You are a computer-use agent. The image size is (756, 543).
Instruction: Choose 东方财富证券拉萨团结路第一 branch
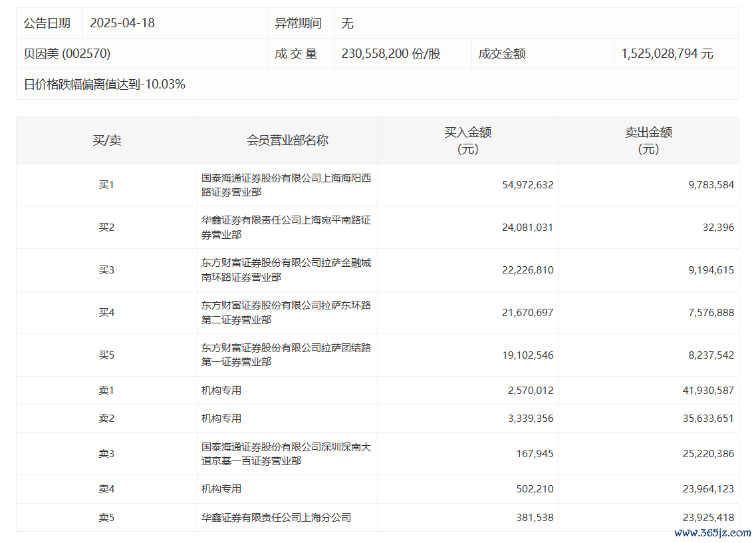(286, 355)
